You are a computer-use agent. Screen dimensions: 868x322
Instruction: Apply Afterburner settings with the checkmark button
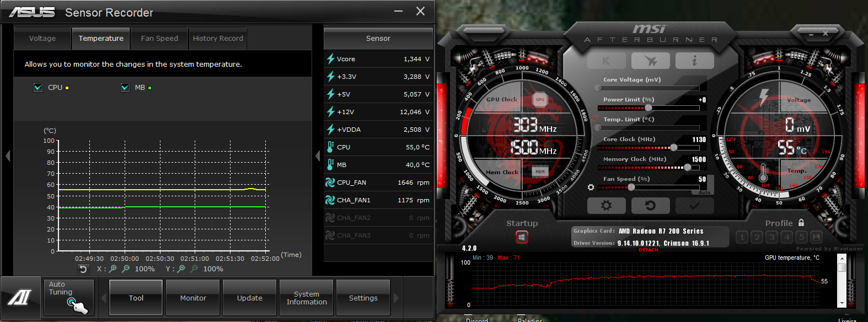[695, 206]
